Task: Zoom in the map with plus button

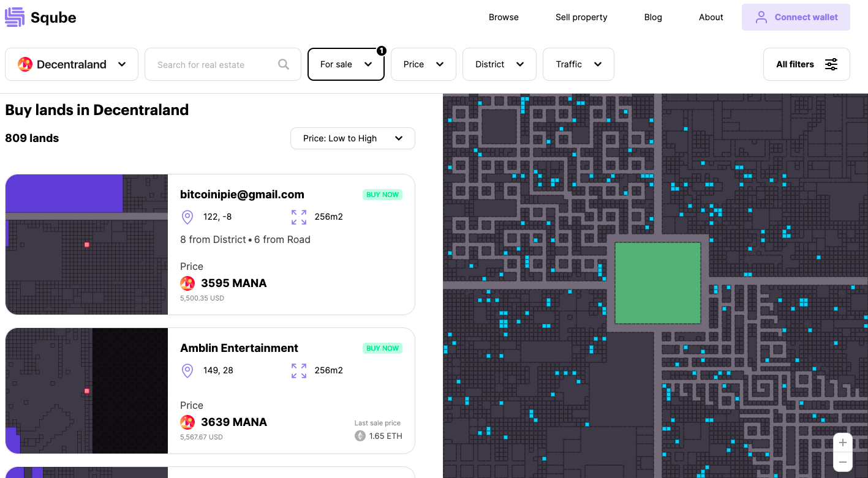Action: (x=843, y=443)
